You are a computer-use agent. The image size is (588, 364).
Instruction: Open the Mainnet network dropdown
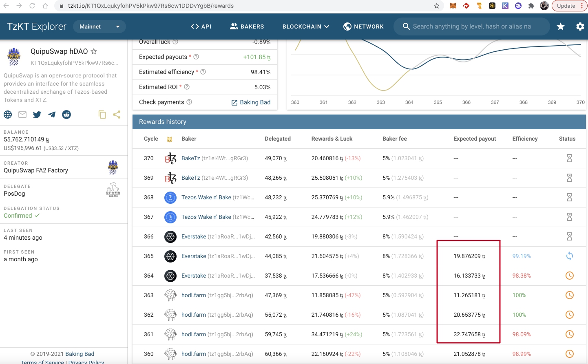click(99, 26)
